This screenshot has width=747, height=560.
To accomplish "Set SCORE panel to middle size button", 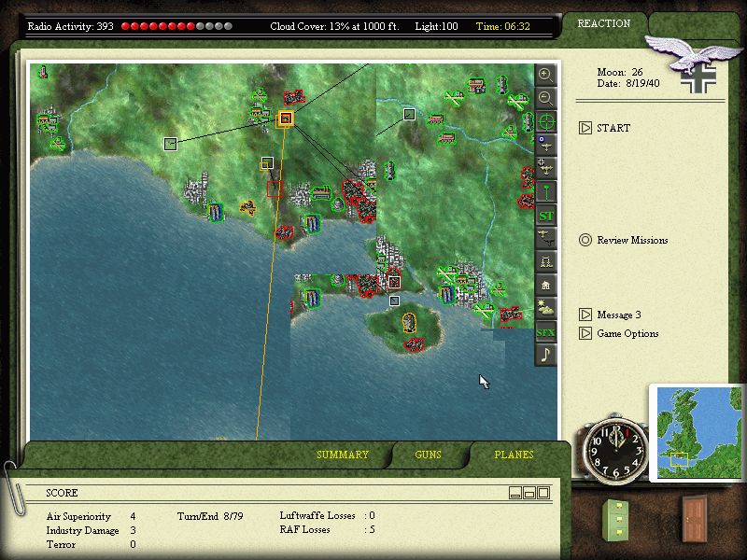I will tap(529, 493).
